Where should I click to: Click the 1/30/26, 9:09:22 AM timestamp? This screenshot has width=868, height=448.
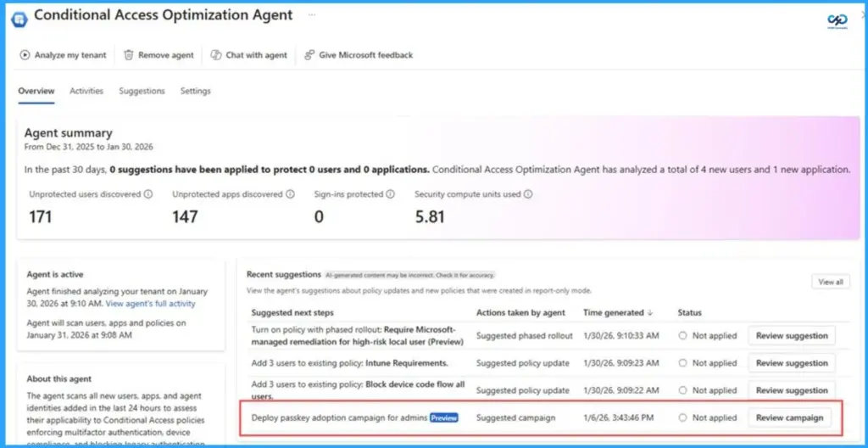(621, 390)
